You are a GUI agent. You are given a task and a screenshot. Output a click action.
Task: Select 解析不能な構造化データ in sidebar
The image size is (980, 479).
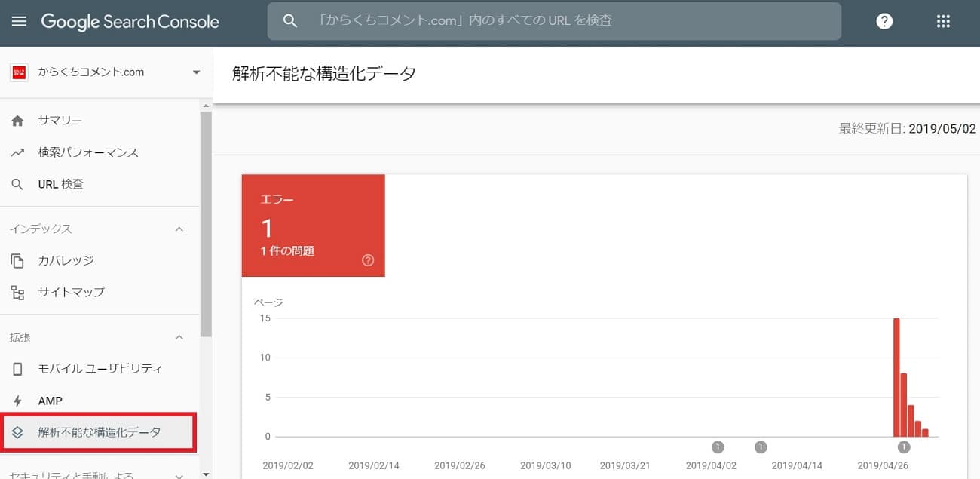click(99, 432)
